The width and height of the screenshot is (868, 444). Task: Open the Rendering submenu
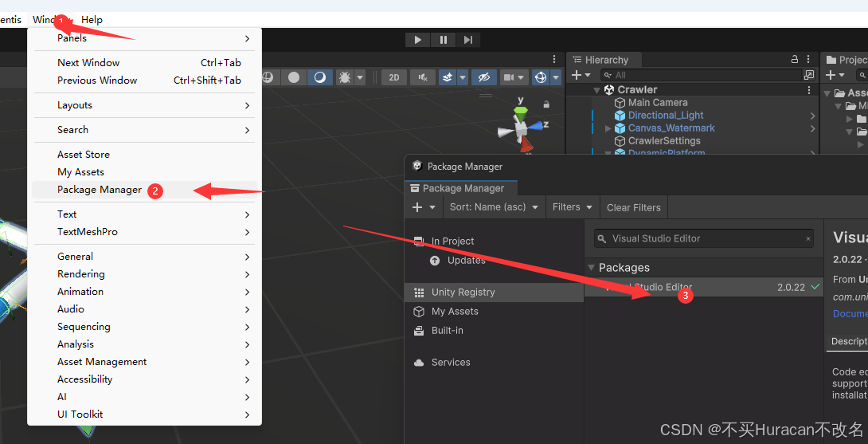pos(144,274)
